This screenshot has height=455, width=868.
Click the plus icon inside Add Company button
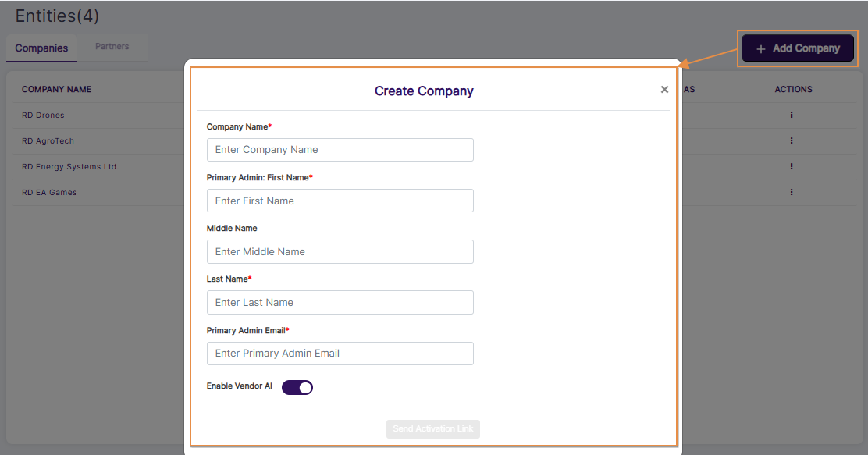click(761, 48)
